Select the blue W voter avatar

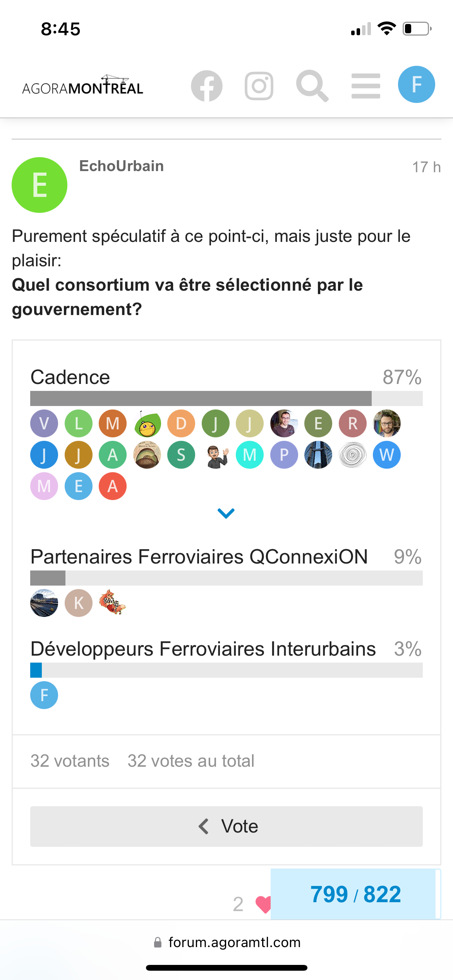tap(387, 455)
